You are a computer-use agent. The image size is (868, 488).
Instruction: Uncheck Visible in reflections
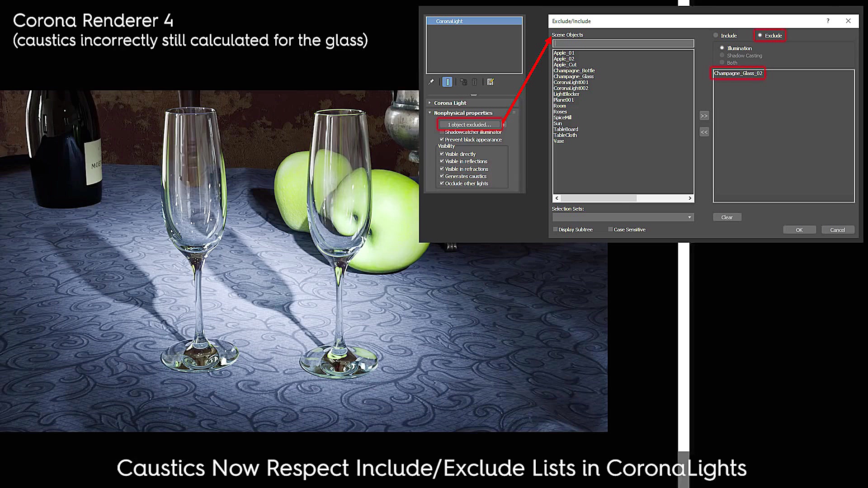tap(442, 161)
